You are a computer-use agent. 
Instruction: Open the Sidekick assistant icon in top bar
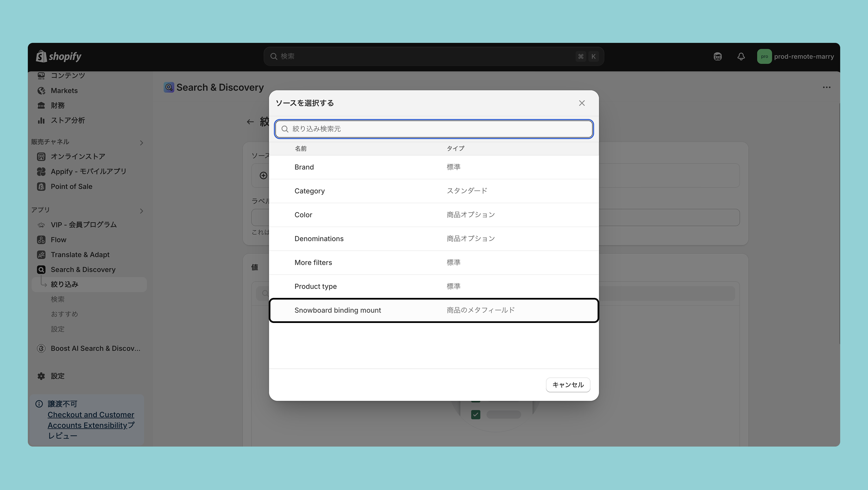coord(717,56)
